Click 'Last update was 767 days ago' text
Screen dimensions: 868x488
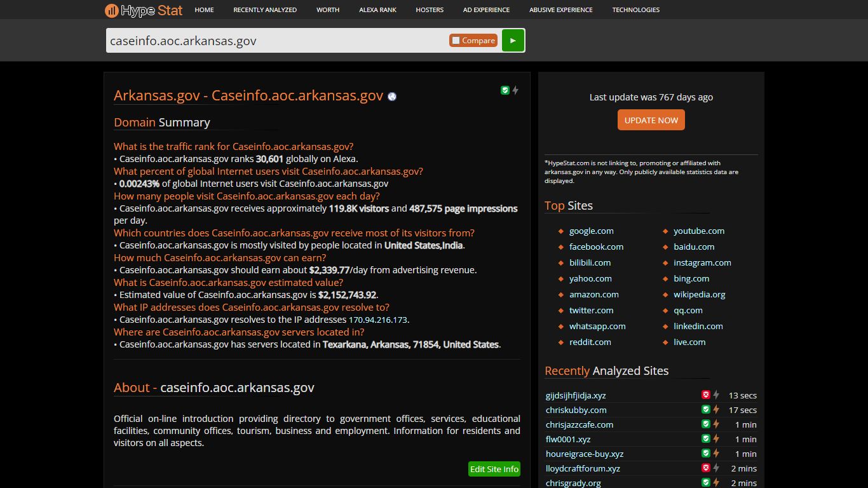click(651, 97)
